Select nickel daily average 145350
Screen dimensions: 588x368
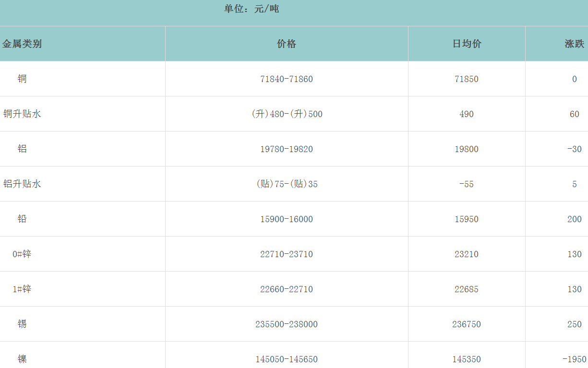[x=467, y=359]
